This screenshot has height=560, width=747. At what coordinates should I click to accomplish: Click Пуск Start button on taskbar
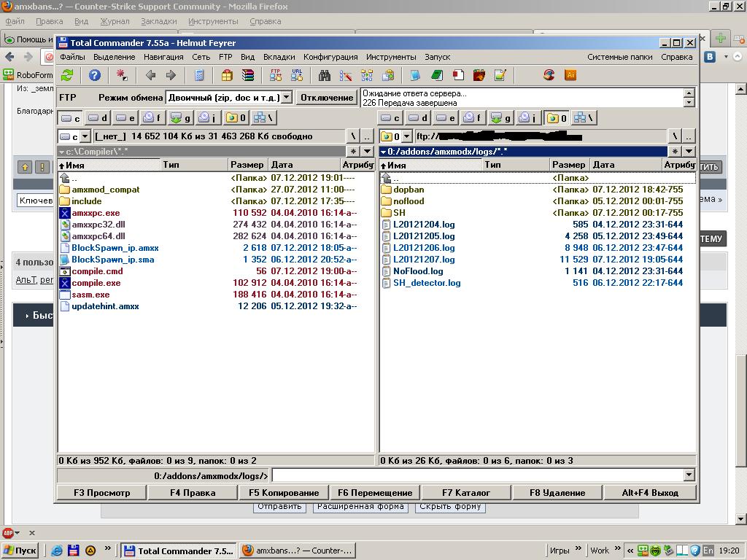coord(20,551)
